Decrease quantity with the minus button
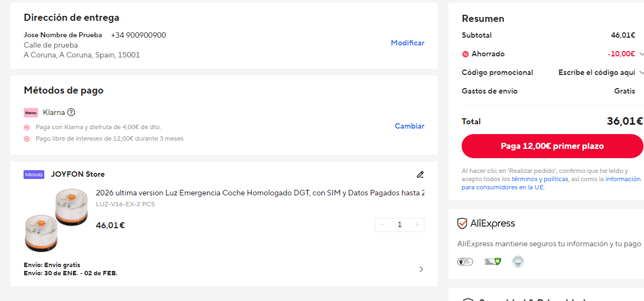 [382, 224]
